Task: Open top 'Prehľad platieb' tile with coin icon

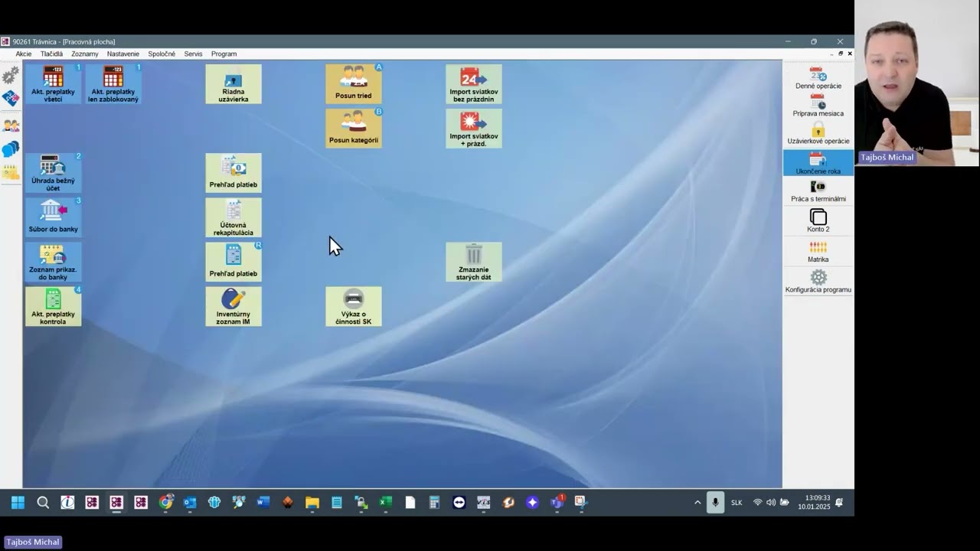Action: [x=234, y=173]
